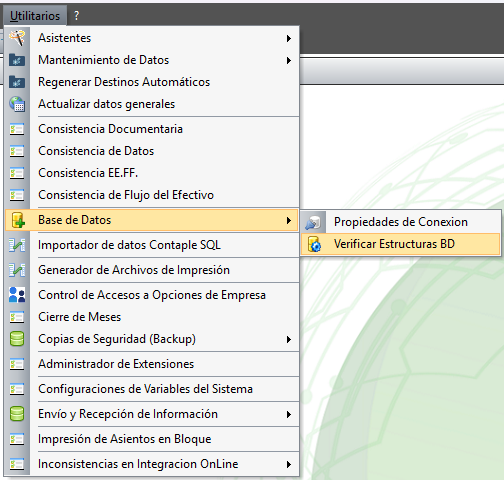Click the Envío y Recepción green database icon
Image resolution: width=504 pixels, height=480 pixels.
pos(17,414)
